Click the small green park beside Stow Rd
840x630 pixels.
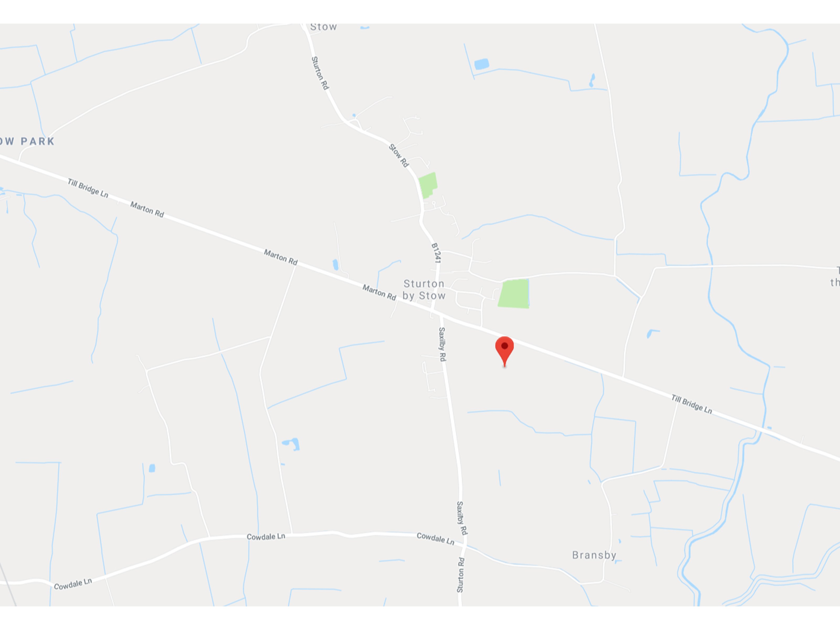(x=428, y=185)
